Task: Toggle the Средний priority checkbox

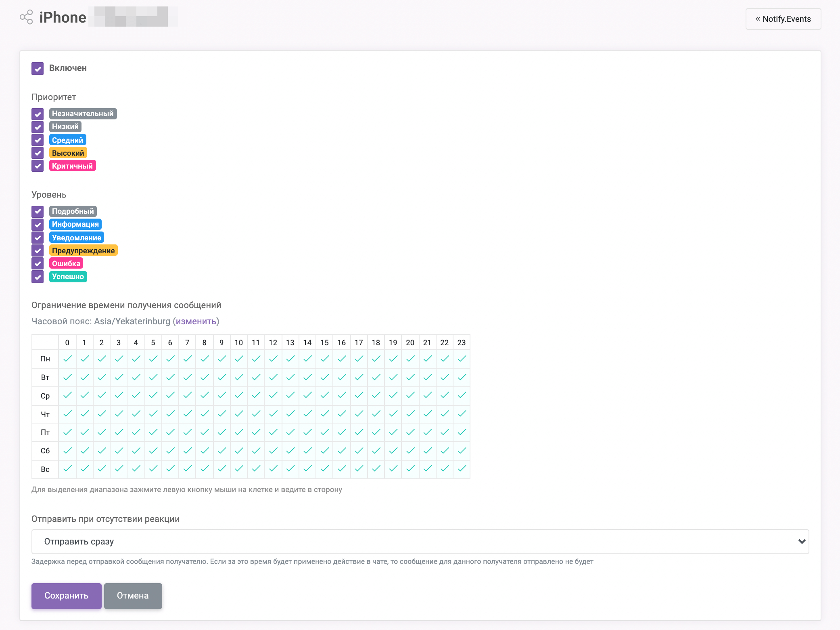Action: [38, 140]
